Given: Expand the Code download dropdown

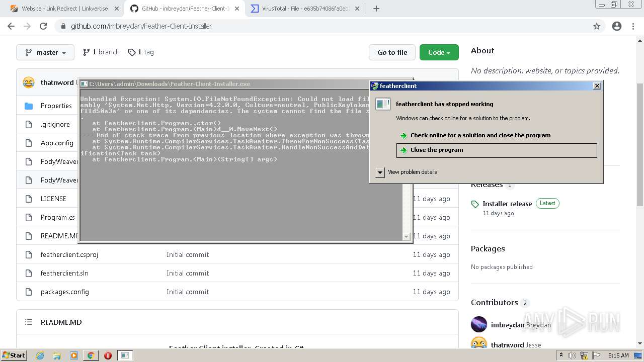Looking at the screenshot, I should click(439, 52).
